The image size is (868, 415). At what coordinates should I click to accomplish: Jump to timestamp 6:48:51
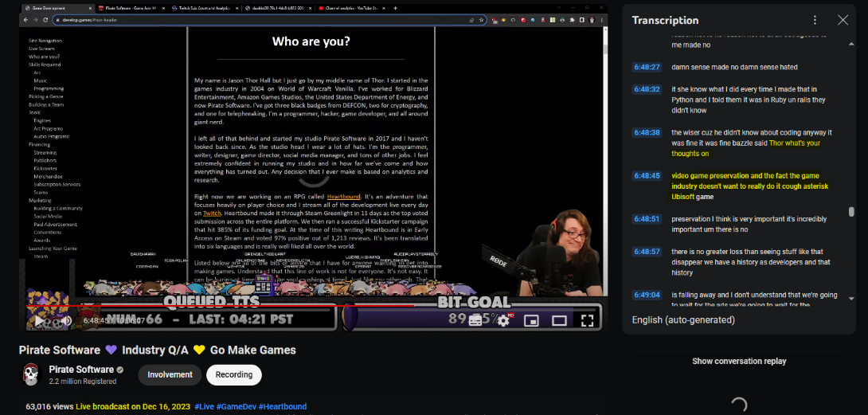[647, 219]
